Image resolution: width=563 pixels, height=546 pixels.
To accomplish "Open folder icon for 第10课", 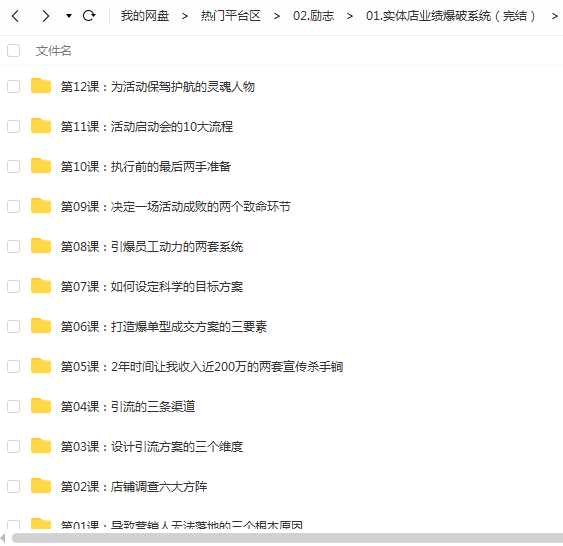I will [x=41, y=166].
